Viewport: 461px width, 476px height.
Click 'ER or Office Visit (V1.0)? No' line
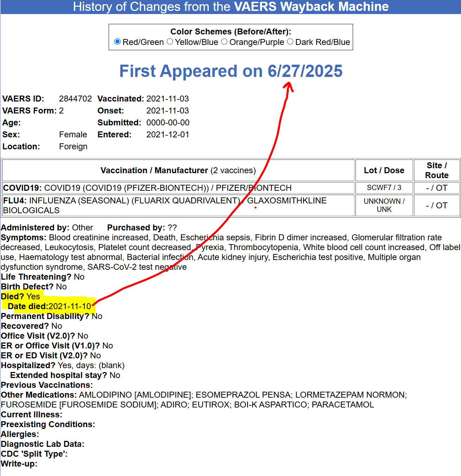[x=57, y=346]
